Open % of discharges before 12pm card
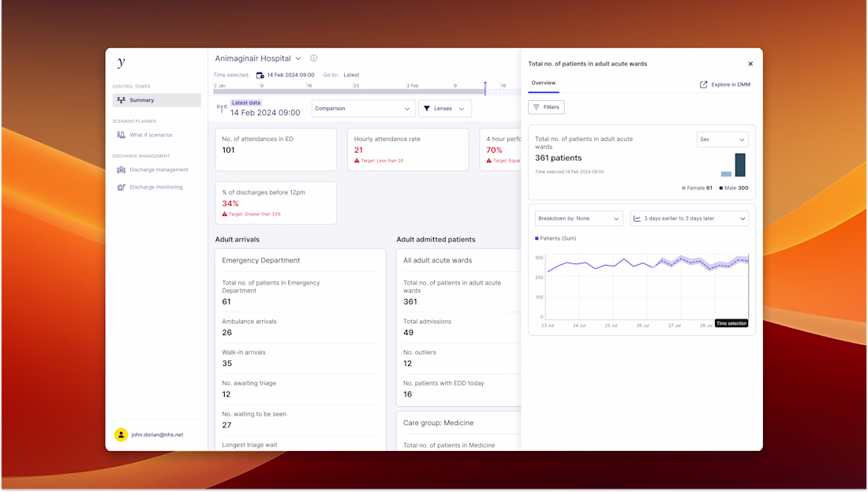The image size is (868, 492). 275,203
